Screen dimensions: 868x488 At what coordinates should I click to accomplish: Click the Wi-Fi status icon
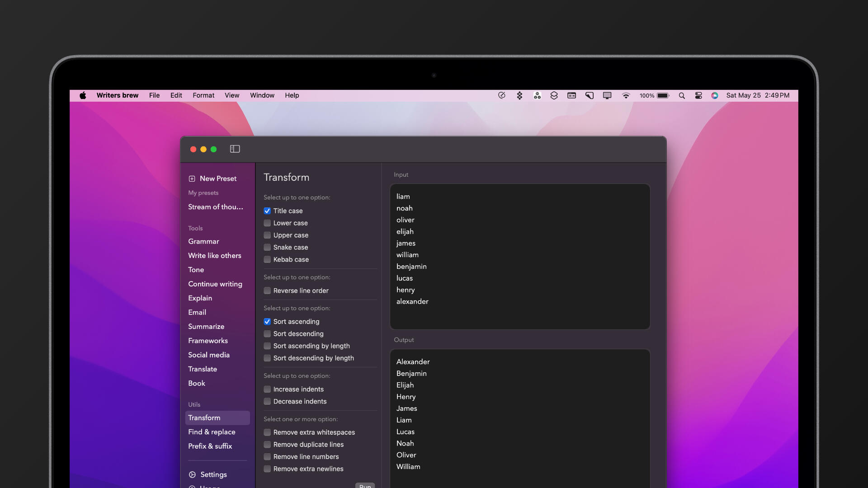626,96
